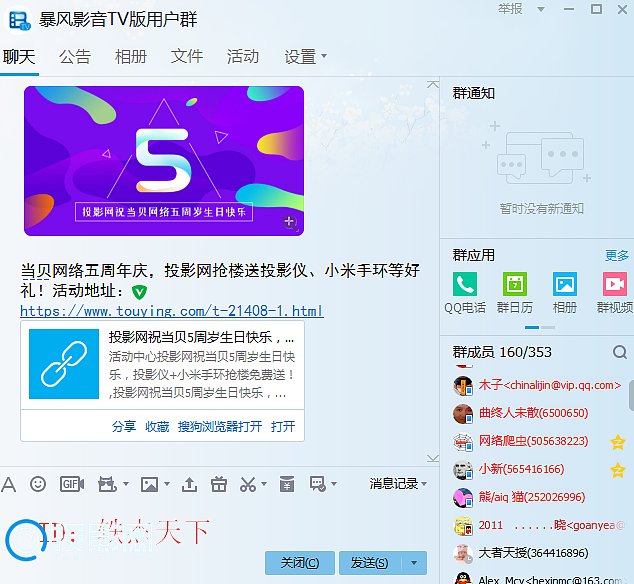This screenshot has height=584, width=634.
Task: Expand the 设置 dropdown arrow
Action: point(324,56)
